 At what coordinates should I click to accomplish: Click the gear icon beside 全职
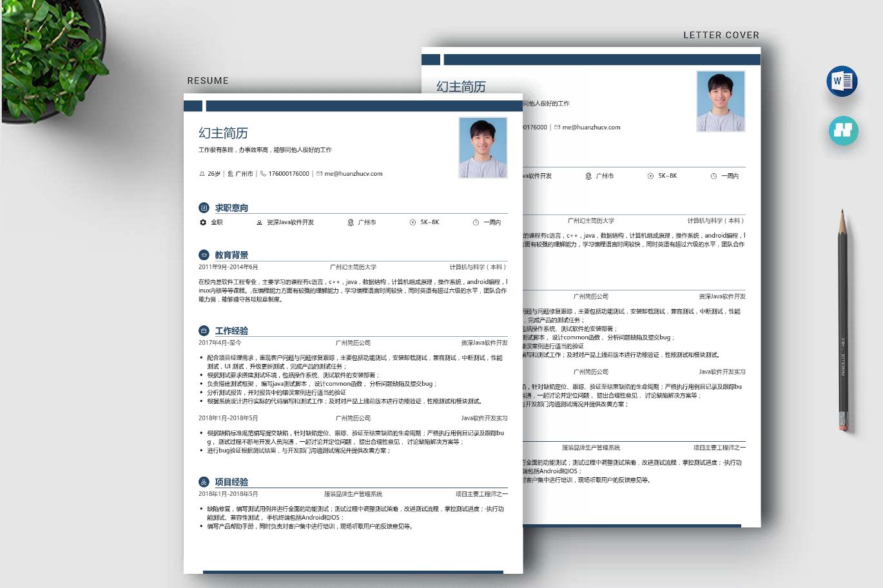203,222
